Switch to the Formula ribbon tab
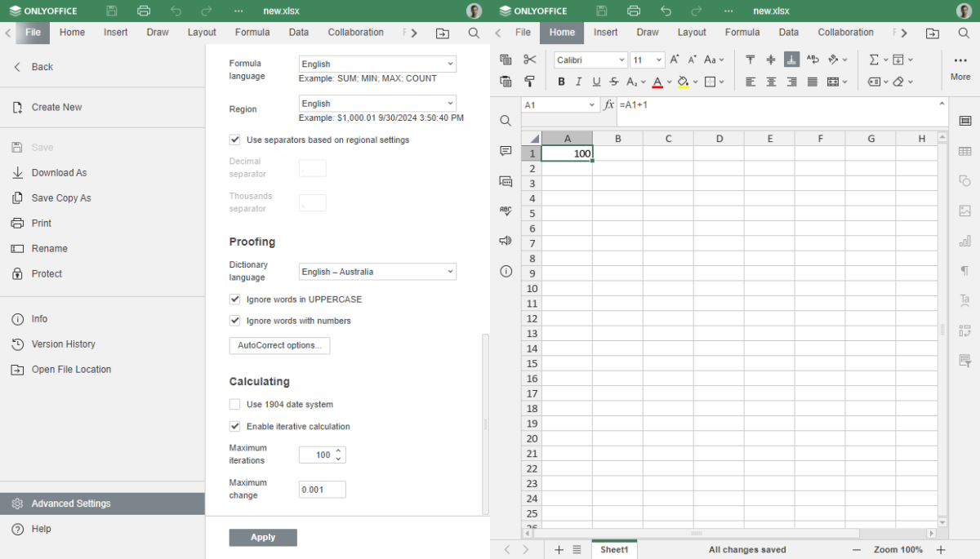This screenshot has height=559, width=980. click(742, 32)
